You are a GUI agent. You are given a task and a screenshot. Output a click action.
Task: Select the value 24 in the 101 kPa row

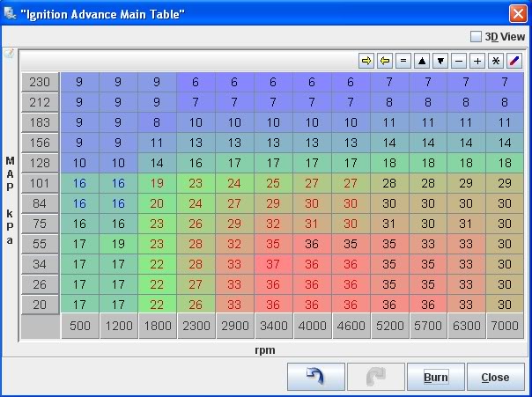[234, 183]
